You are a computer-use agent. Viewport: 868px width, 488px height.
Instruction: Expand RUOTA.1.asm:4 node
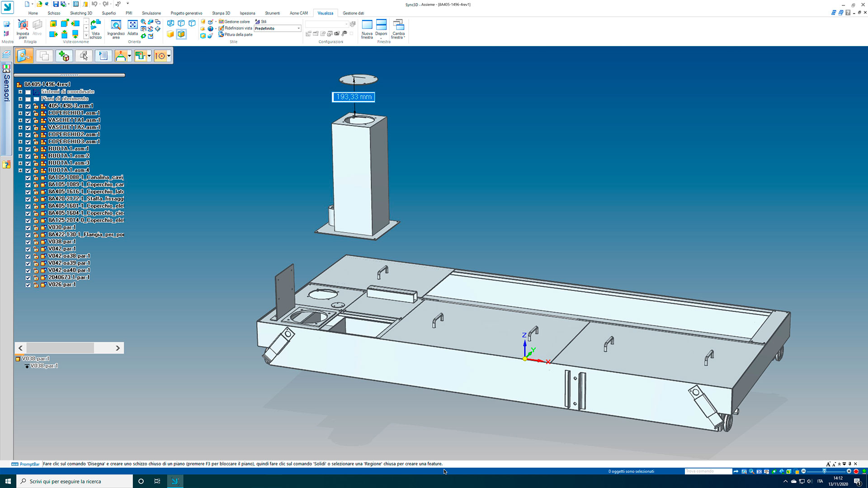pyautogui.click(x=20, y=170)
